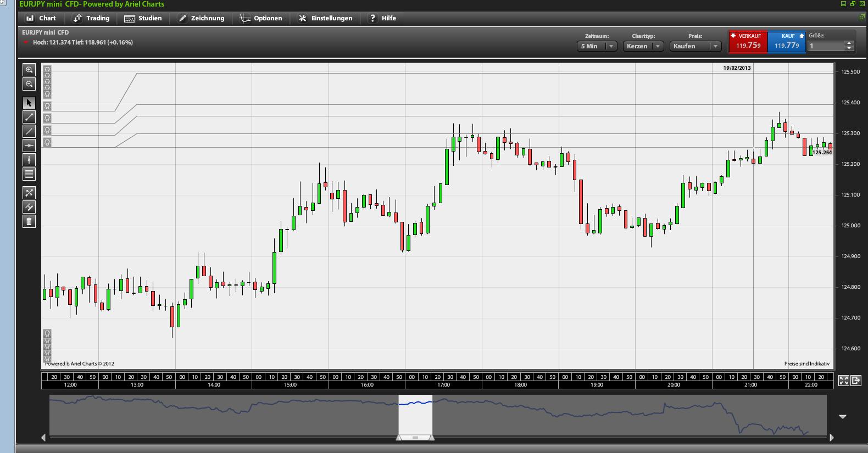The height and width of the screenshot is (453, 868).
Task: Open the Charttyp Kerzen dropdown
Action: [x=643, y=46]
